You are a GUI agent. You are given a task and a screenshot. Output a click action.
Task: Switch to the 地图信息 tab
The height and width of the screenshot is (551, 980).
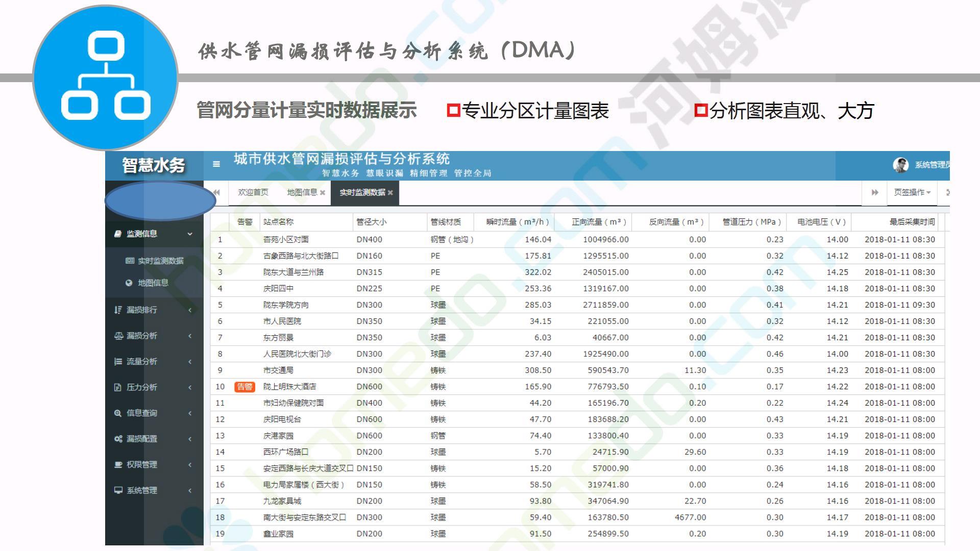coord(302,192)
